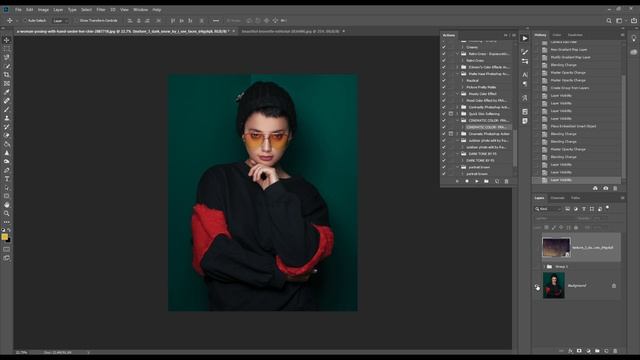
Task: Click the swap foreground/background colors arrow
Action: (9, 231)
